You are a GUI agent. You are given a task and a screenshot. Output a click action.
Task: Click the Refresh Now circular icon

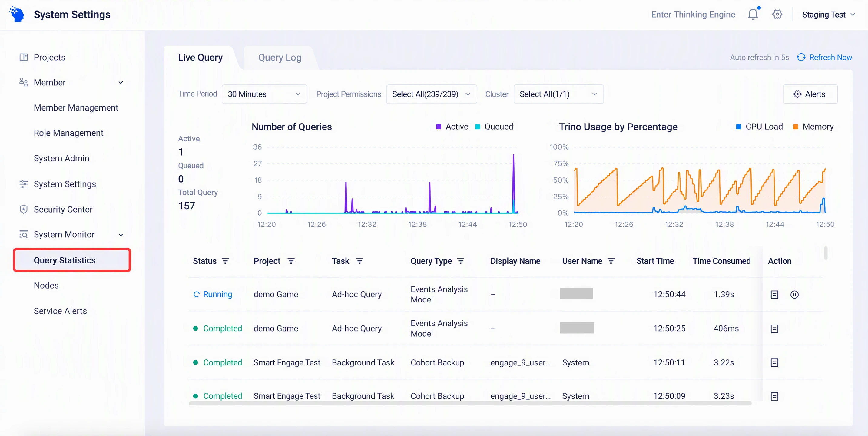801,57
